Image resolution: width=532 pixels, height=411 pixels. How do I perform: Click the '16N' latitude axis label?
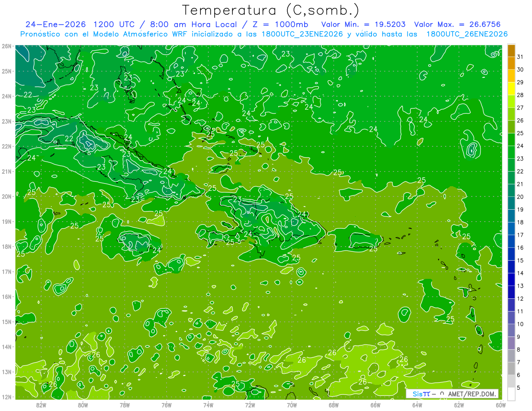coord(7,297)
